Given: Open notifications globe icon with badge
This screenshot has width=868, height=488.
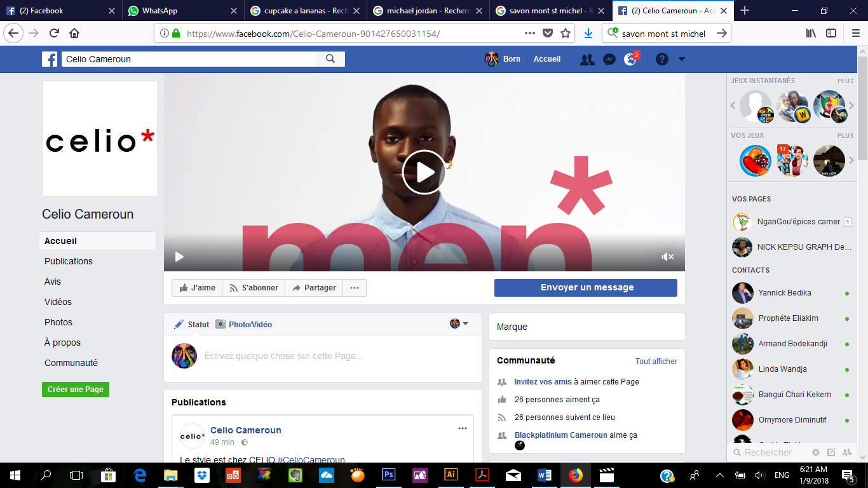Looking at the screenshot, I should click(x=630, y=59).
